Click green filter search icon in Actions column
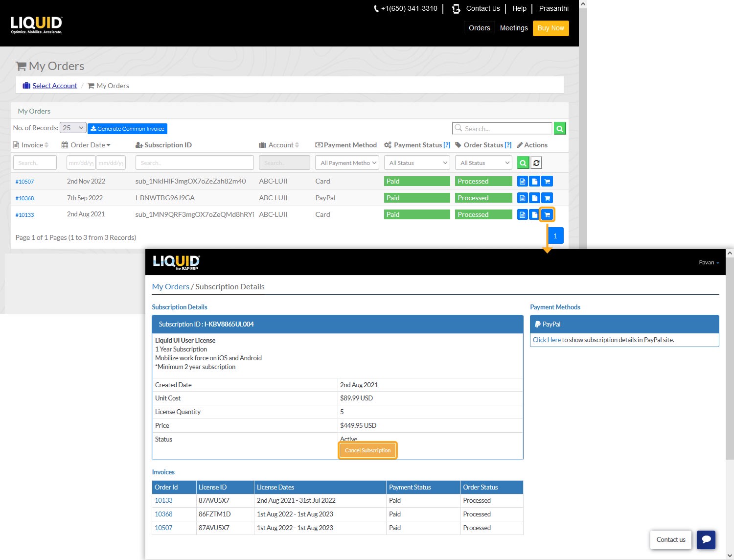Viewport: 734px width, 560px height. (523, 163)
